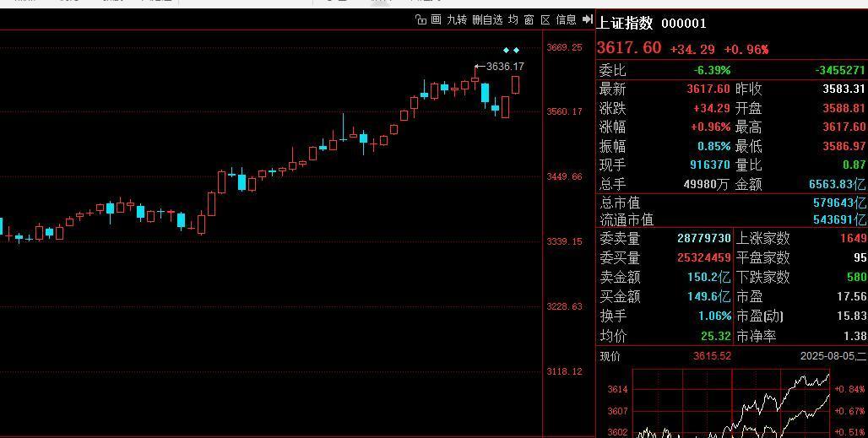Screen dimensions: 868x438
Task: Click the 金额 value 6563.83亿
Action: pyautogui.click(x=838, y=184)
